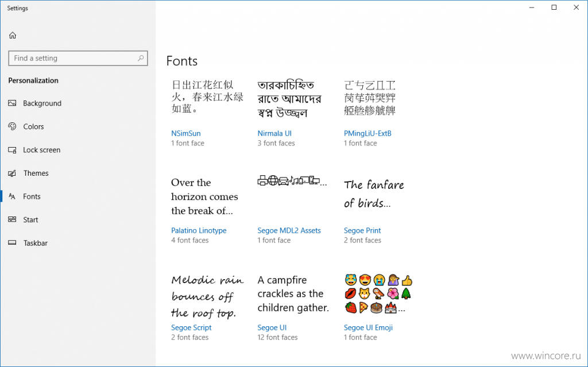Click the 'Melodic rain bounces' preview
This screenshot has height=367, width=588.
click(x=207, y=296)
